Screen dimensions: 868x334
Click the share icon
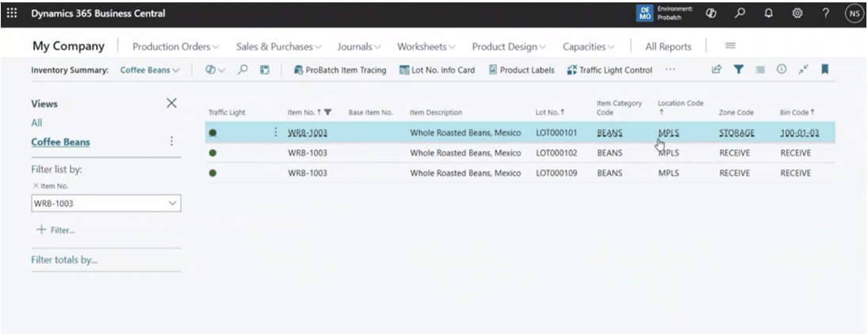(717, 69)
